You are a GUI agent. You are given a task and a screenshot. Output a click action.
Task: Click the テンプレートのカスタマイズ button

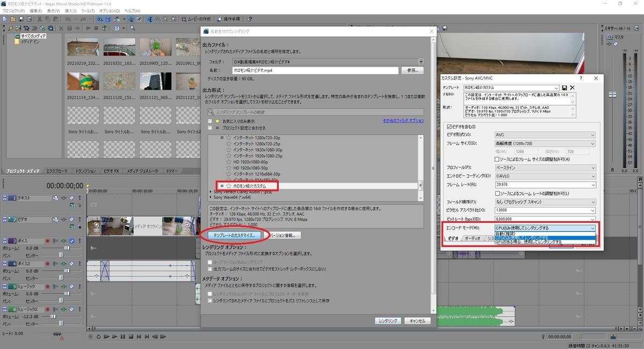233,235
